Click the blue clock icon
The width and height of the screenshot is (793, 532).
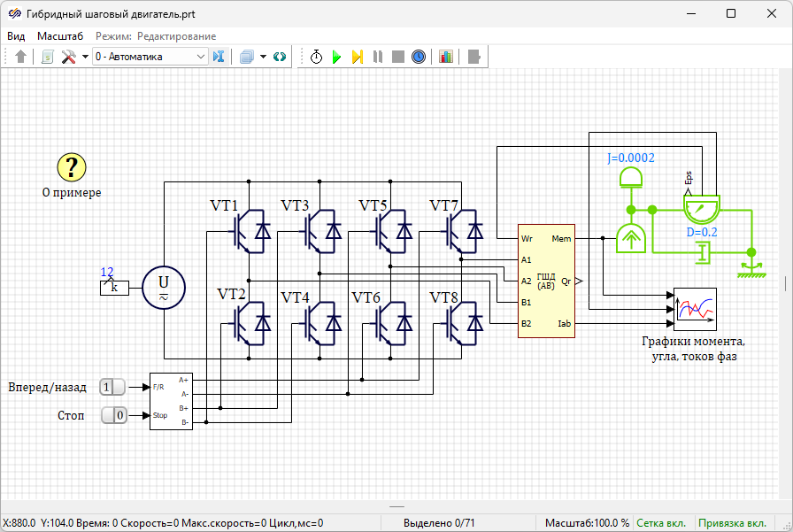[419, 57]
